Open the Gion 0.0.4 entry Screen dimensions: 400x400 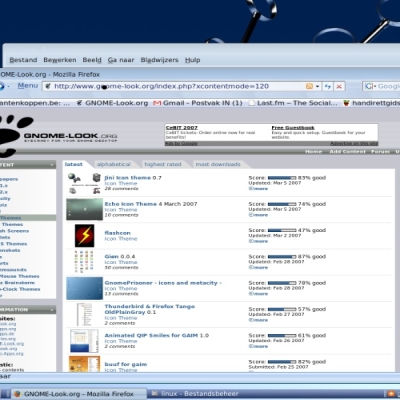[120, 257]
